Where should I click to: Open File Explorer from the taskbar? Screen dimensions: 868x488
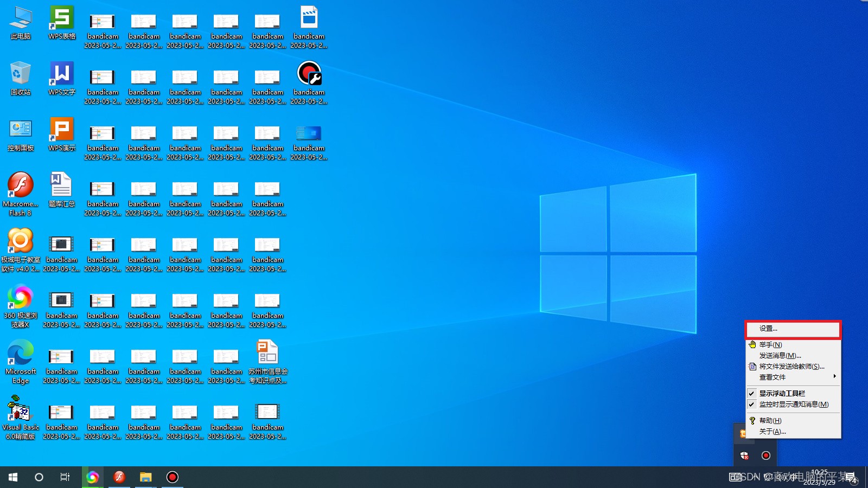[145, 477]
